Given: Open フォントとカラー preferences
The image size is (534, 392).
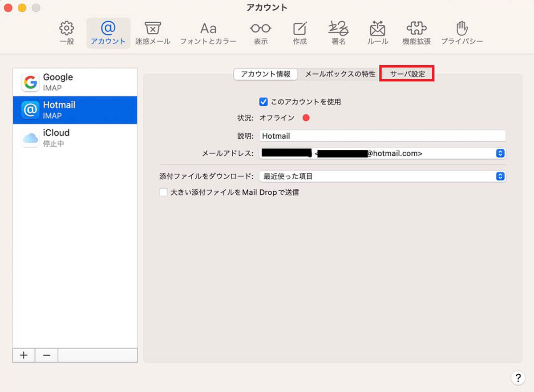Looking at the screenshot, I should [208, 33].
